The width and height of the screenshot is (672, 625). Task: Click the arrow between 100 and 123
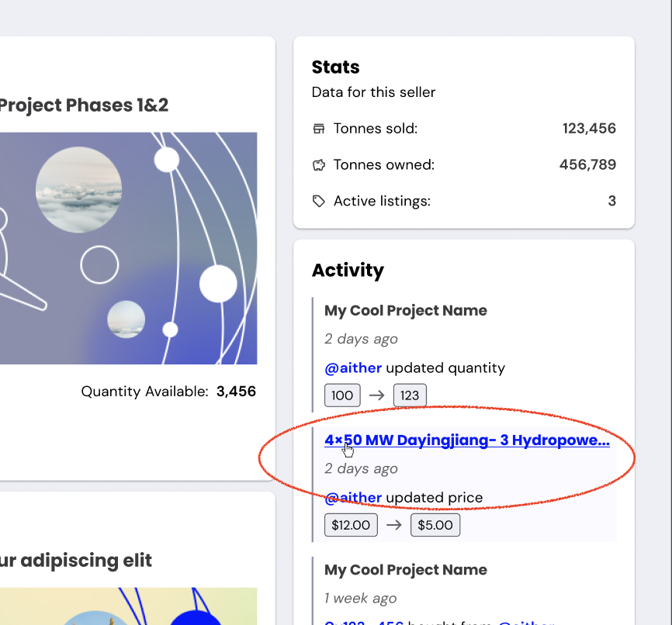pyautogui.click(x=377, y=395)
